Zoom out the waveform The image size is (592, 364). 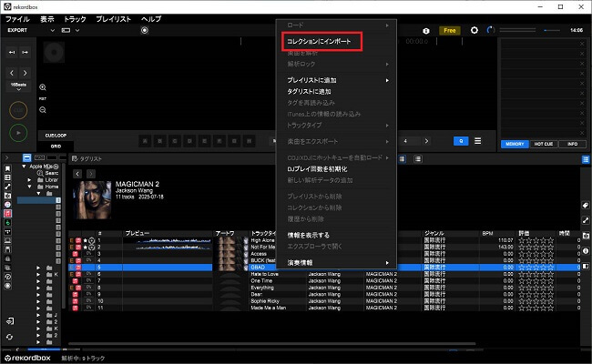43,110
